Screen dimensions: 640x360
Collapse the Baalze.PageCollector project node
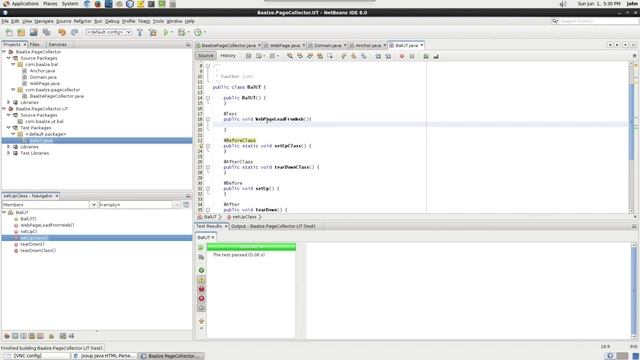pos(4,52)
